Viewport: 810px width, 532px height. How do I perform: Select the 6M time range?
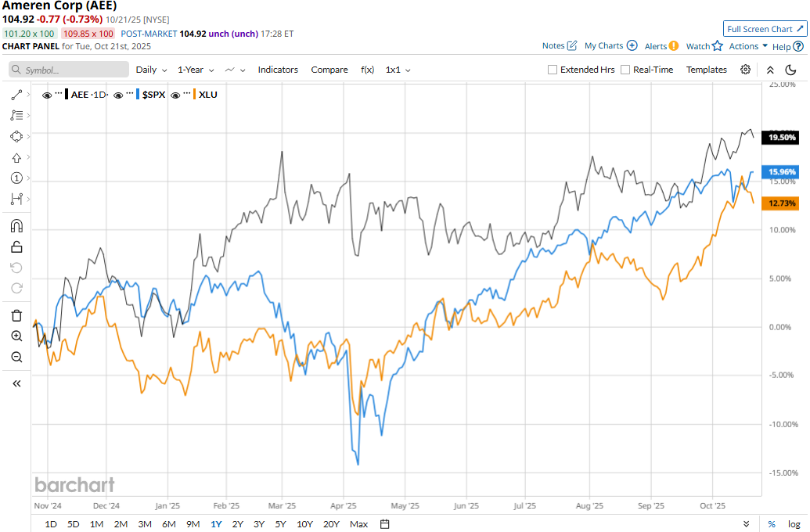click(x=169, y=524)
